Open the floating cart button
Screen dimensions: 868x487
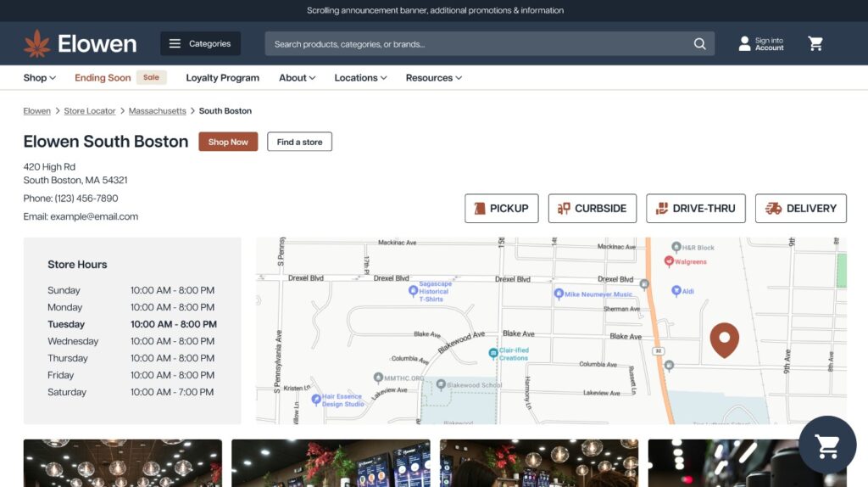pos(827,445)
